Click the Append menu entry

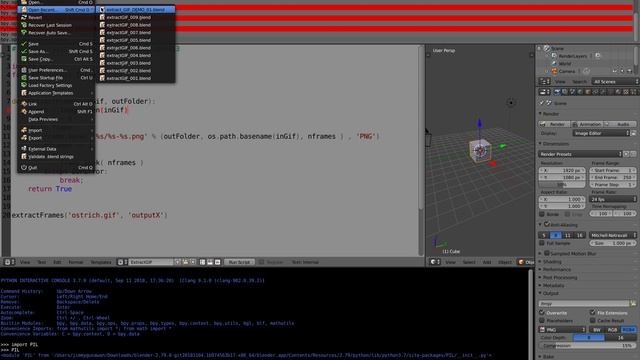point(56,111)
